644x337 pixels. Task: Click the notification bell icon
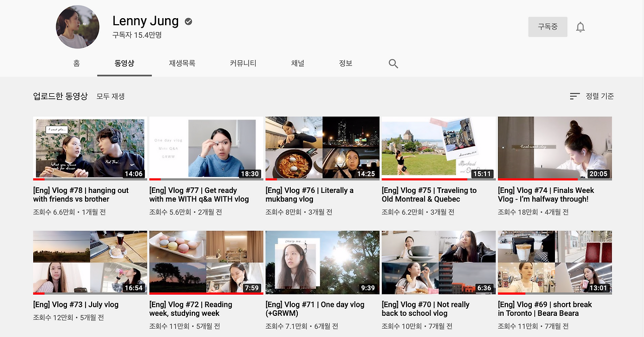[x=580, y=27]
